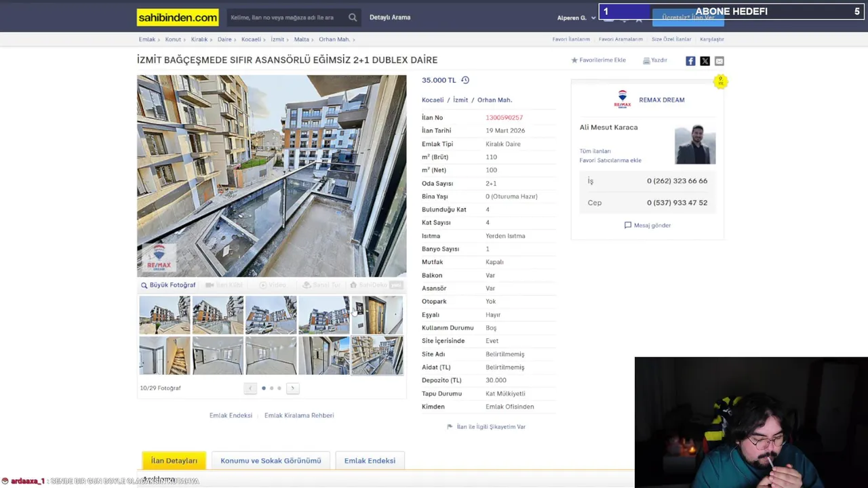Select the second gallery page dot
The height and width of the screenshot is (488, 868).
click(x=271, y=388)
